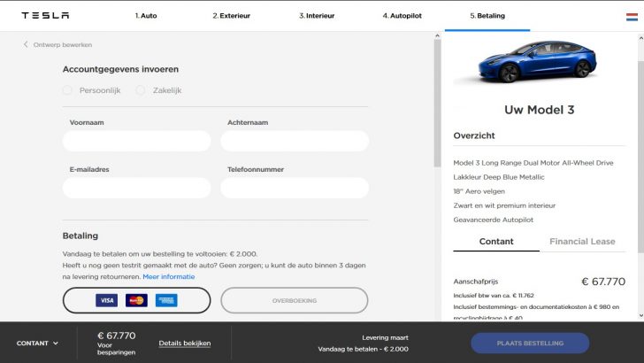644x363 pixels.
Task: Switch to the Contant pricing tab
Action: tap(496, 242)
